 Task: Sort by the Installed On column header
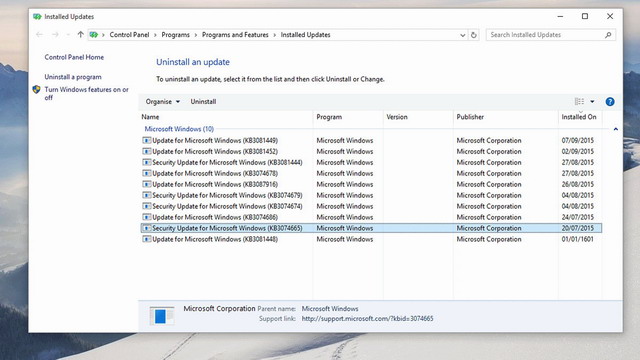click(580, 117)
